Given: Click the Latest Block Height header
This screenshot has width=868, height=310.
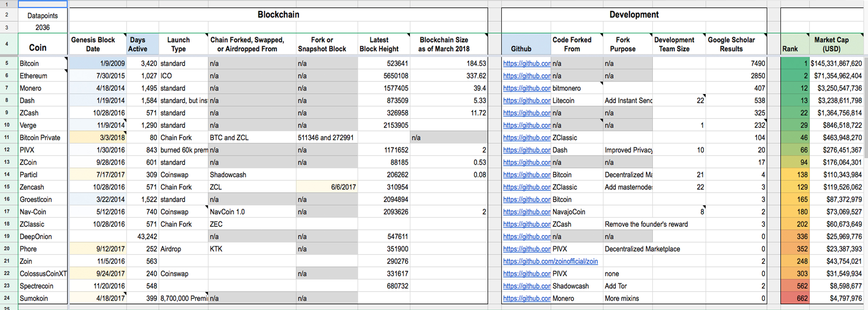Looking at the screenshot, I should 384,44.
